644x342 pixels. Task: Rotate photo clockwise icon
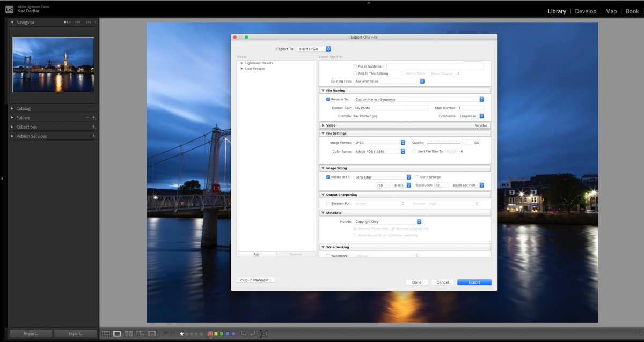[x=253, y=333]
